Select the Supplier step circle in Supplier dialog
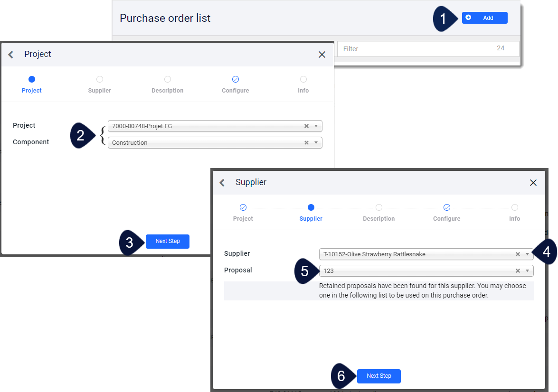This screenshot has height=392, width=558. [311, 207]
